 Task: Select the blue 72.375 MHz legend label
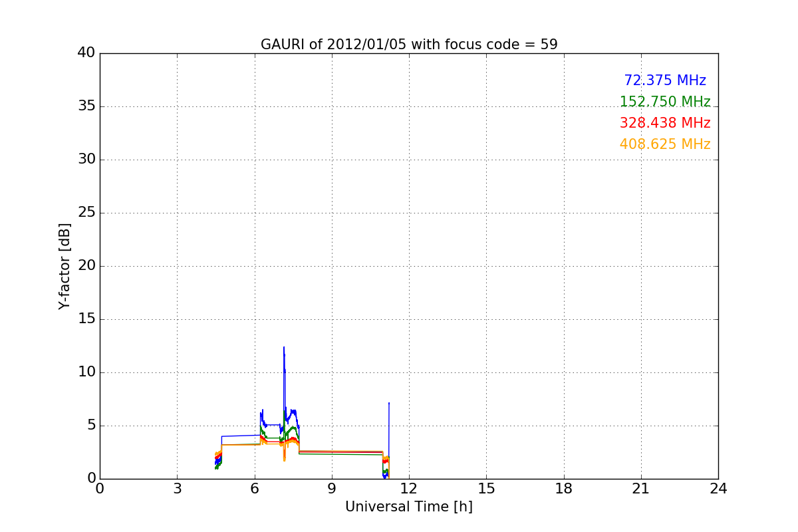[665, 80]
